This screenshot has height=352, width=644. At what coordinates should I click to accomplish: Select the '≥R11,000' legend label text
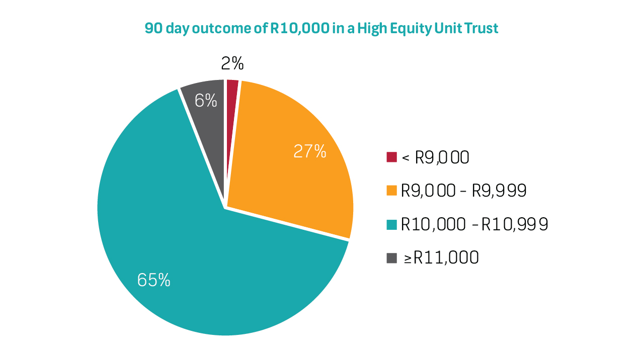[x=441, y=258]
